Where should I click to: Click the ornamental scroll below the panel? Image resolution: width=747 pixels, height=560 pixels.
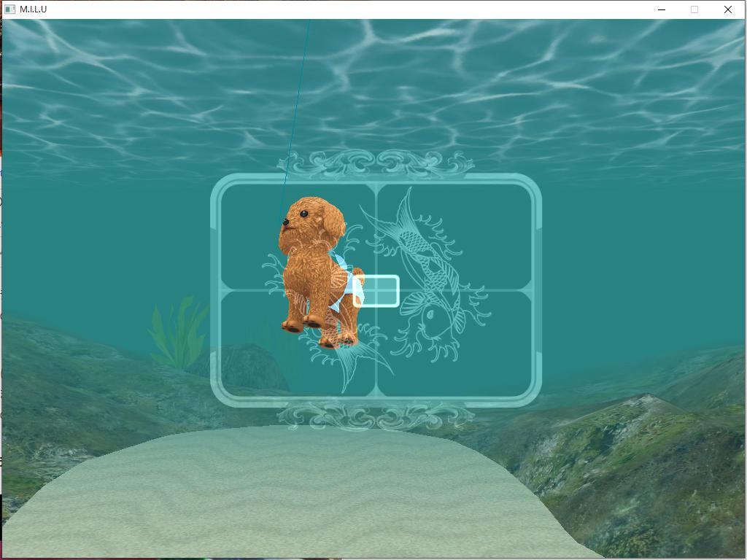pyautogui.click(x=376, y=419)
